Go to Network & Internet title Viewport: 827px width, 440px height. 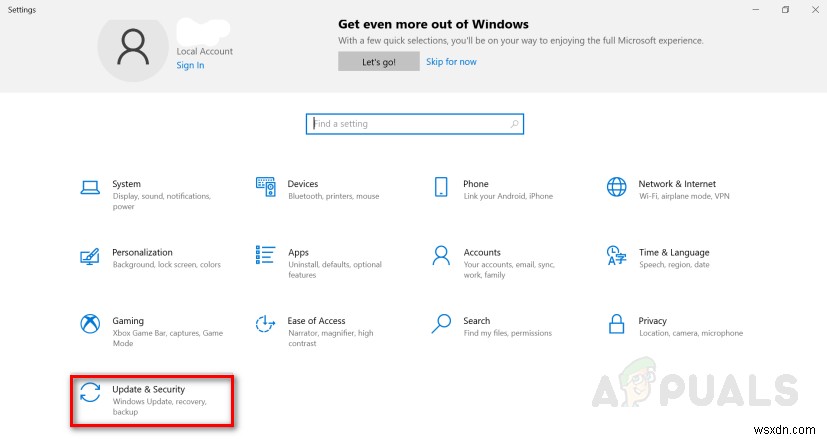(677, 184)
